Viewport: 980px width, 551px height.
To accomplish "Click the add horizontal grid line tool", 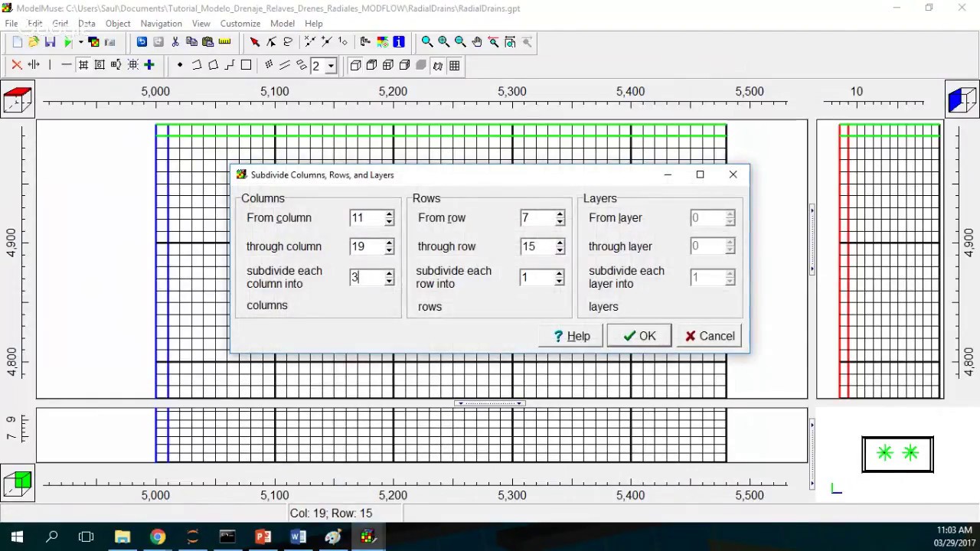I will [67, 65].
